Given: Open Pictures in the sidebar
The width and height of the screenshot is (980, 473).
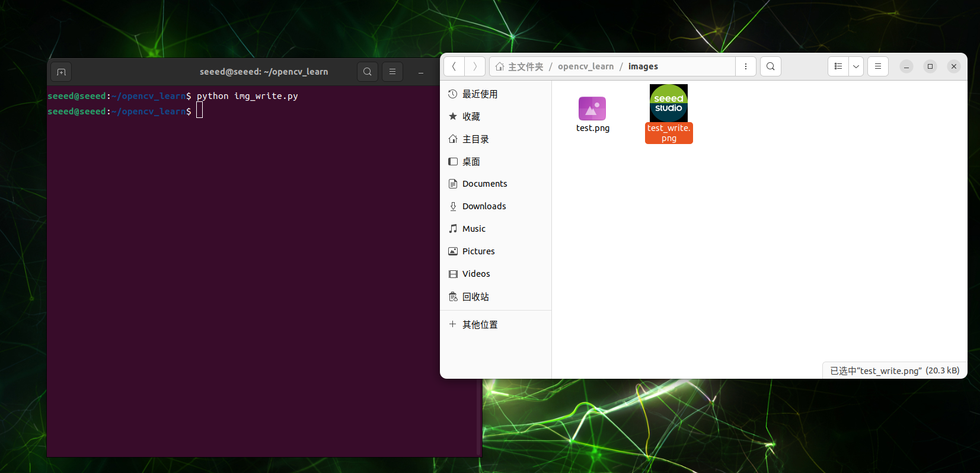Looking at the screenshot, I should pos(496,251).
